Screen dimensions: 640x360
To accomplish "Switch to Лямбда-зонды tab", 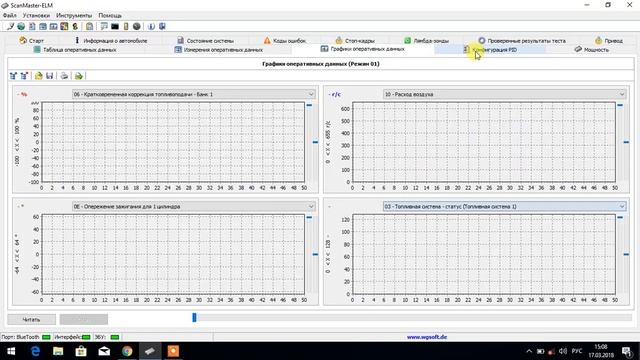I will tap(426, 40).
